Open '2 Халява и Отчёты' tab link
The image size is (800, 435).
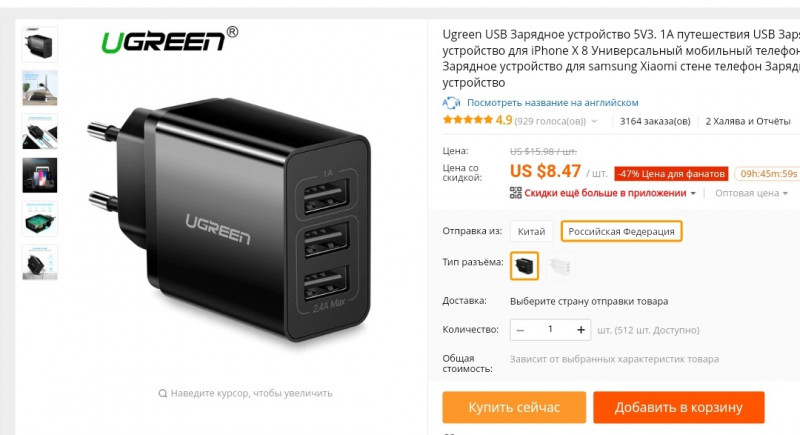click(747, 121)
